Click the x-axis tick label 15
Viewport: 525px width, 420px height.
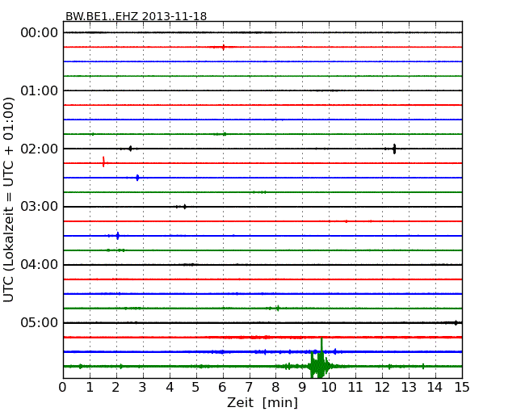point(462,388)
